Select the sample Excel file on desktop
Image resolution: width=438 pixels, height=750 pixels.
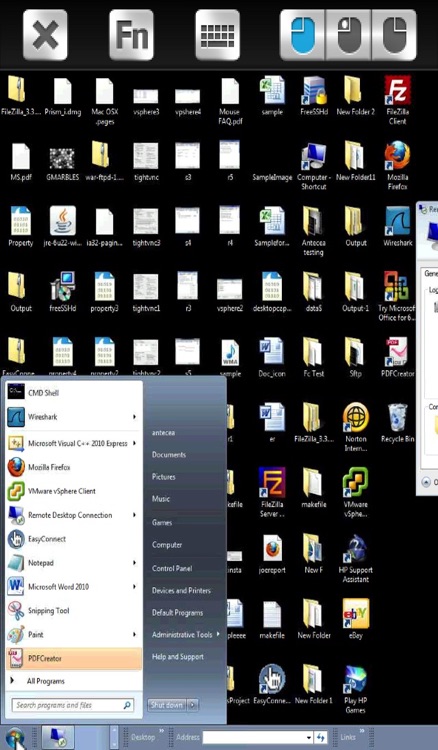(x=272, y=96)
